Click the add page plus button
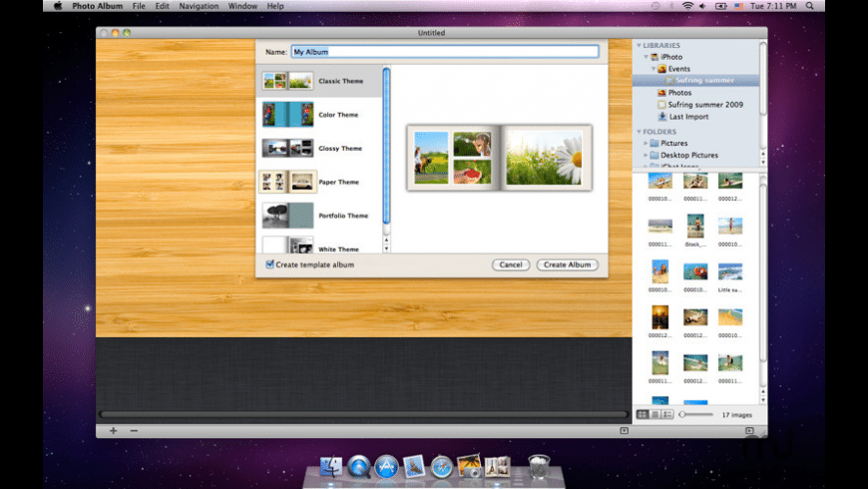The image size is (868, 489). pos(113,430)
